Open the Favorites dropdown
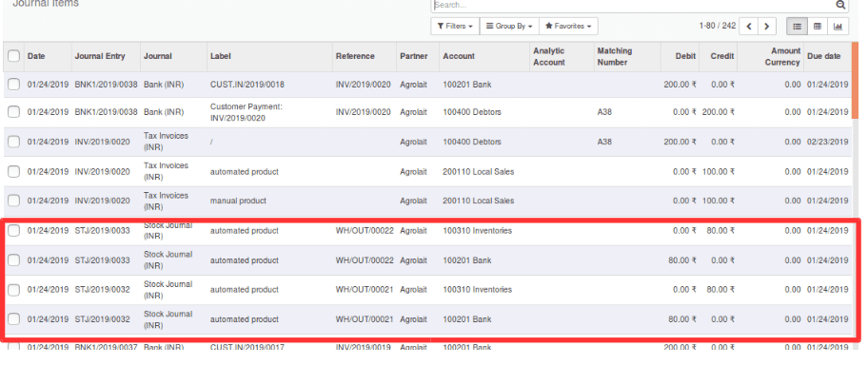This screenshot has width=868, height=365. pyautogui.click(x=568, y=26)
